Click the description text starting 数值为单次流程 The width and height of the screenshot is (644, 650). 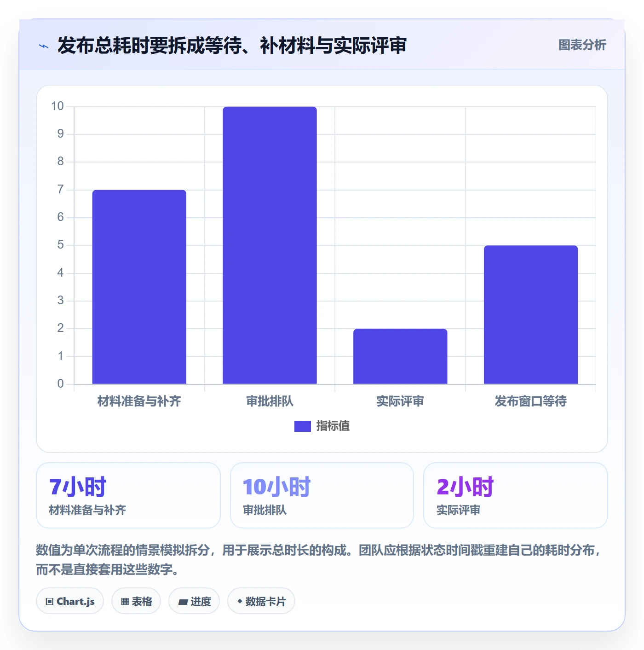pos(319,560)
